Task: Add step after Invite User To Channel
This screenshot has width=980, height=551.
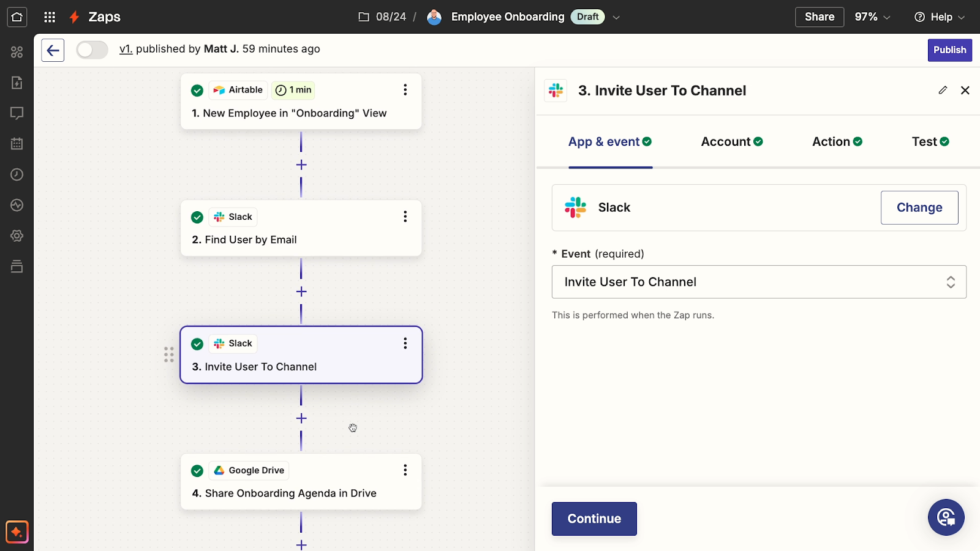Action: [301, 418]
